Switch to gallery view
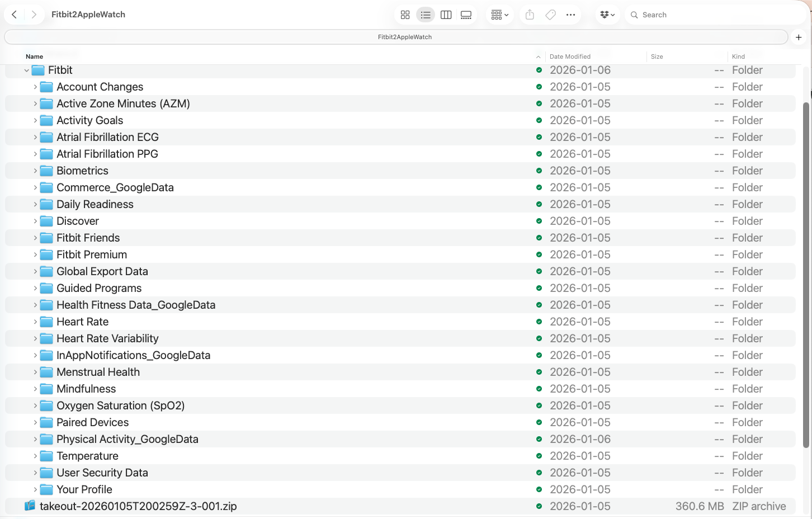The image size is (812, 519). coord(466,15)
